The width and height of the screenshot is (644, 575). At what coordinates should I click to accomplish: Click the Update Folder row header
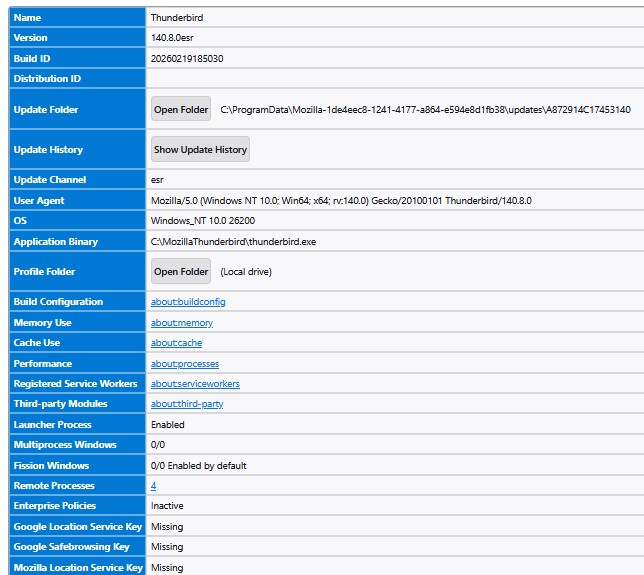pos(77,109)
